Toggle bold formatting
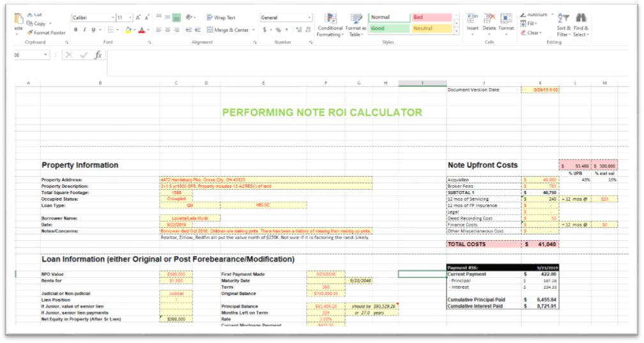The width and height of the screenshot is (644, 343). click(76, 29)
